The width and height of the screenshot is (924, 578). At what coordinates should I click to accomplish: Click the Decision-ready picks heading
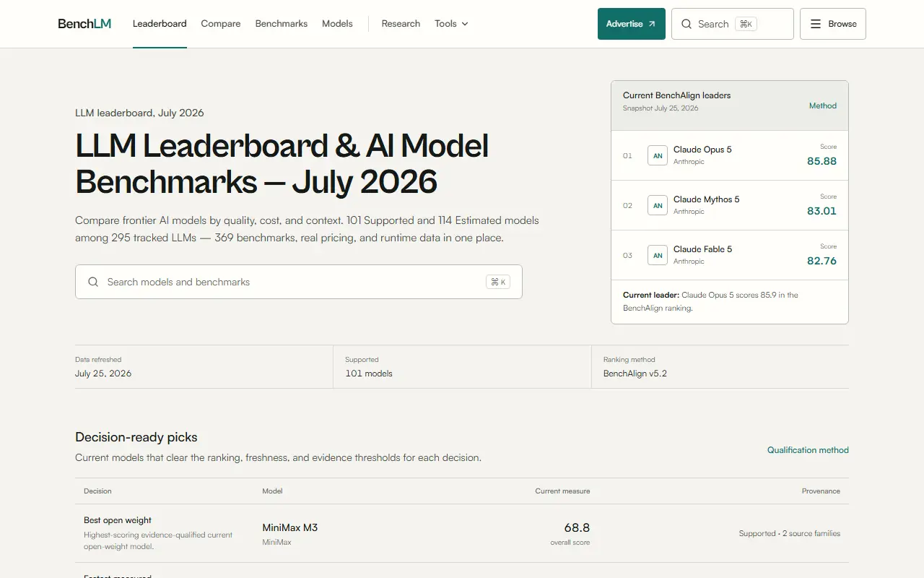coord(136,437)
